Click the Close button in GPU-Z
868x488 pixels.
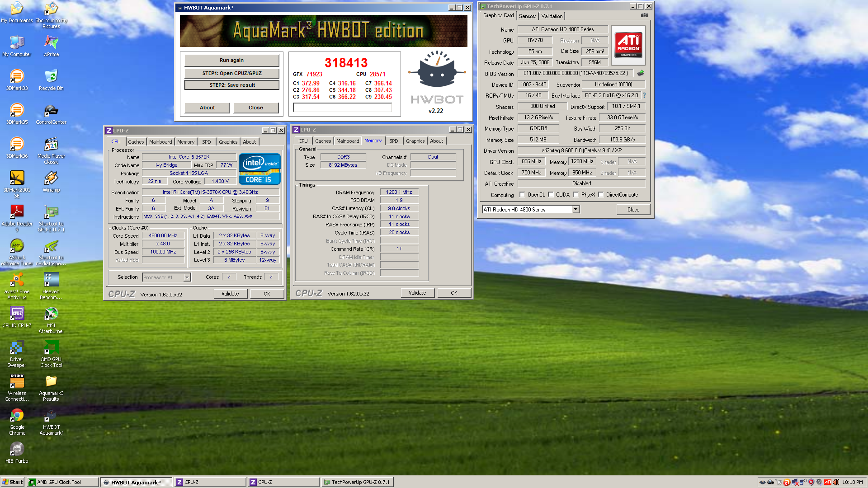coord(633,210)
